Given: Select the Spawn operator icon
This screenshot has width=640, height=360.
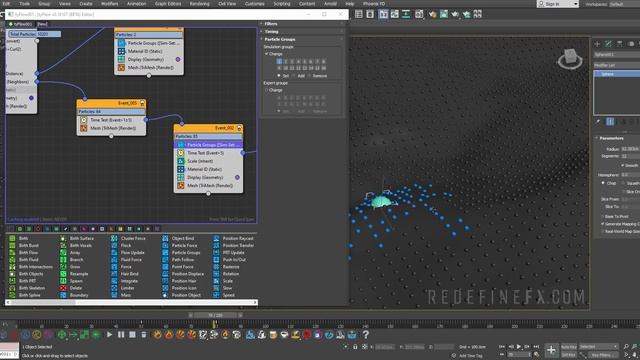Looking at the screenshot, I should pyautogui.click(x=63, y=281).
